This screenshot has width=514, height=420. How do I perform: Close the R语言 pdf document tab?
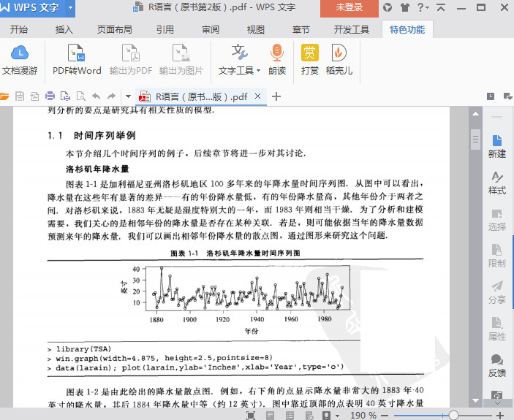257,96
